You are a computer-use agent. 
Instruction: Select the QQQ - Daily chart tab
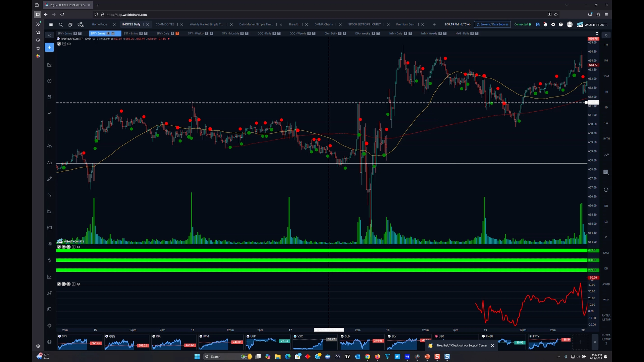[264, 34]
